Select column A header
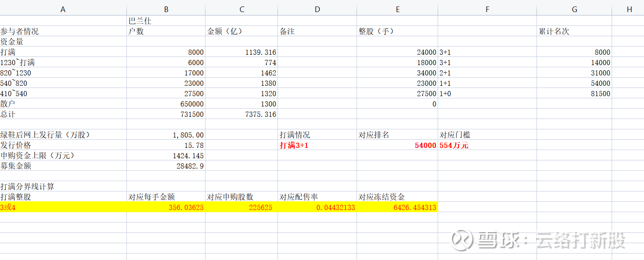Image resolution: width=644 pixels, height=260 pixels. pyautogui.click(x=63, y=9)
